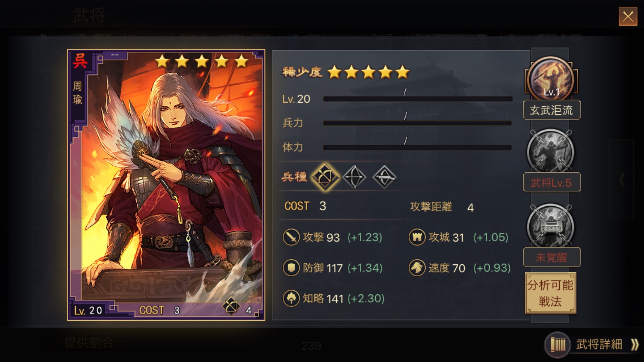Select the bow troop type icon

[x=354, y=177]
